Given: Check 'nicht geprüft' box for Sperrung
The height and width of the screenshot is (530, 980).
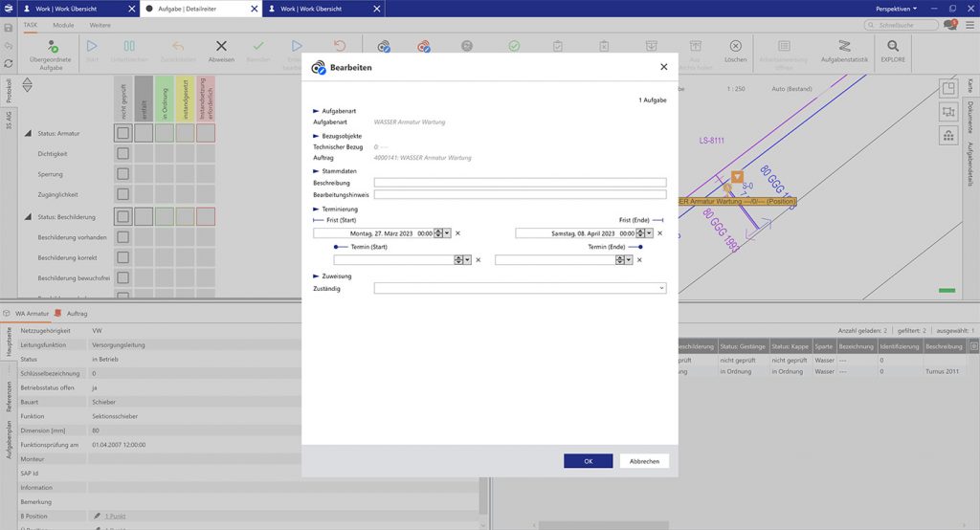Looking at the screenshot, I should [122, 174].
